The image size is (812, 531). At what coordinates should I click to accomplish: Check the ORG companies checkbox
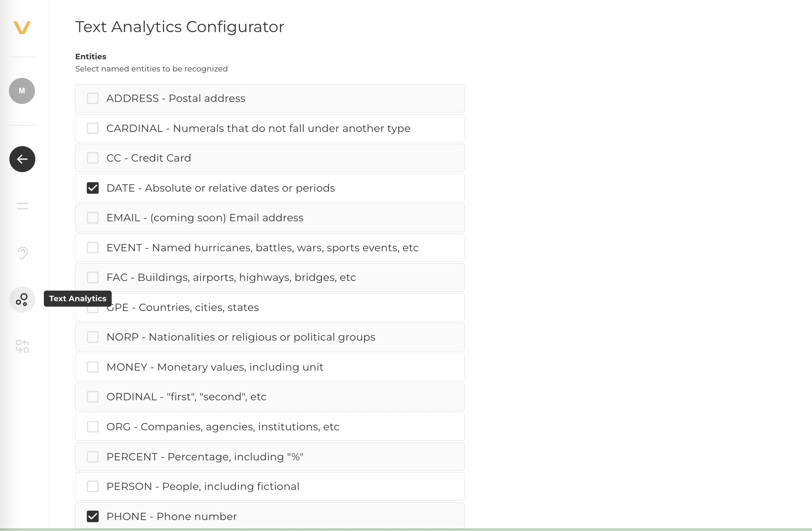pos(93,427)
